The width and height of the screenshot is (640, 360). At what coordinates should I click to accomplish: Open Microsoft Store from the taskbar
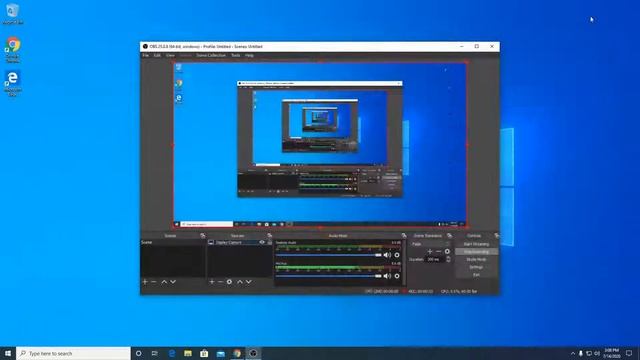click(204, 353)
